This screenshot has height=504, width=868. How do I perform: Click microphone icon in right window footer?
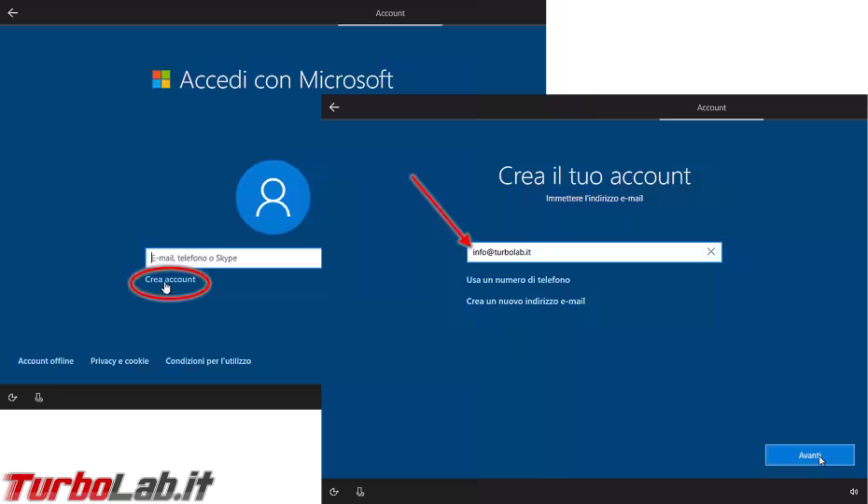tap(360, 492)
